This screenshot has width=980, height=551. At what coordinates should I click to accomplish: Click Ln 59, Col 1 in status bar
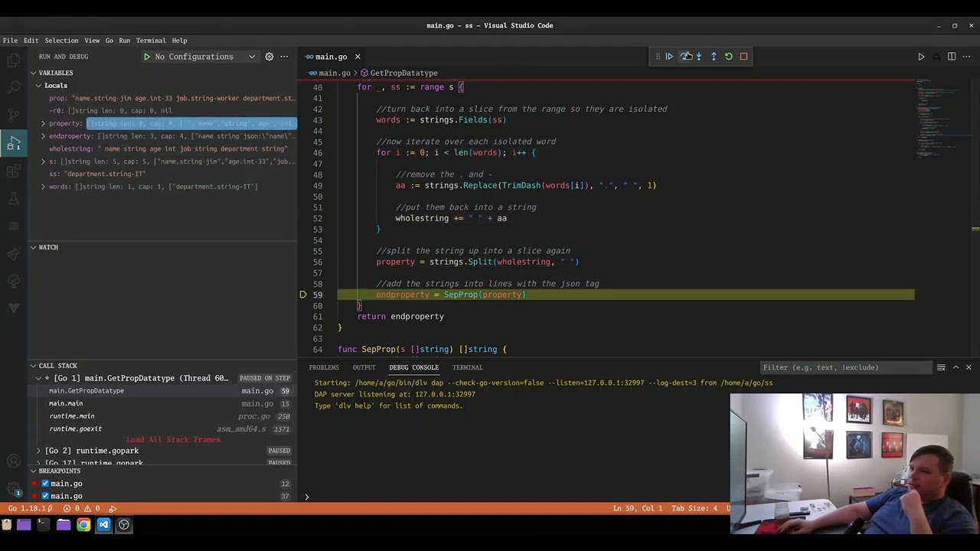pyautogui.click(x=638, y=508)
